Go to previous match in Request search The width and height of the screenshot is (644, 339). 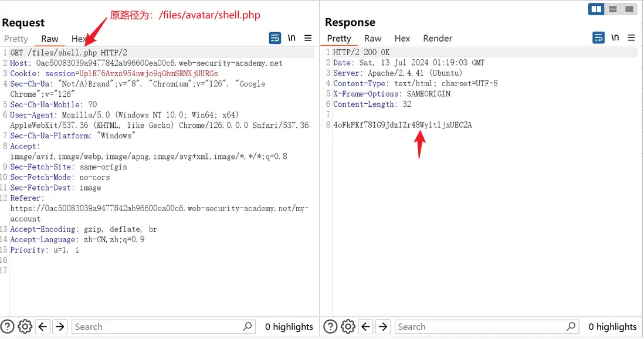(43, 327)
